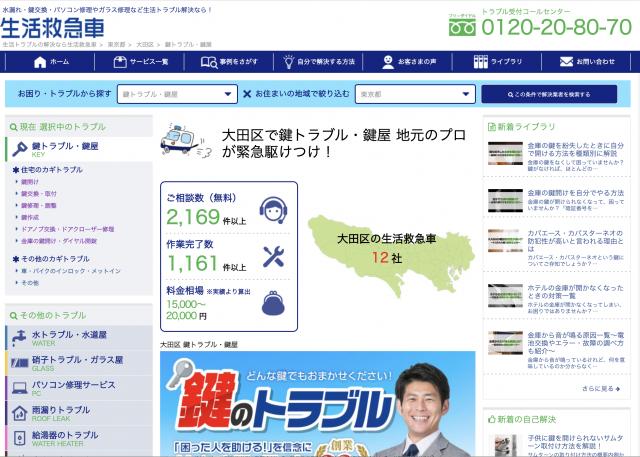Open the 鍵トラブル・鍵屋 trouble type dropdown
640x457 pixels.
[x=177, y=94]
